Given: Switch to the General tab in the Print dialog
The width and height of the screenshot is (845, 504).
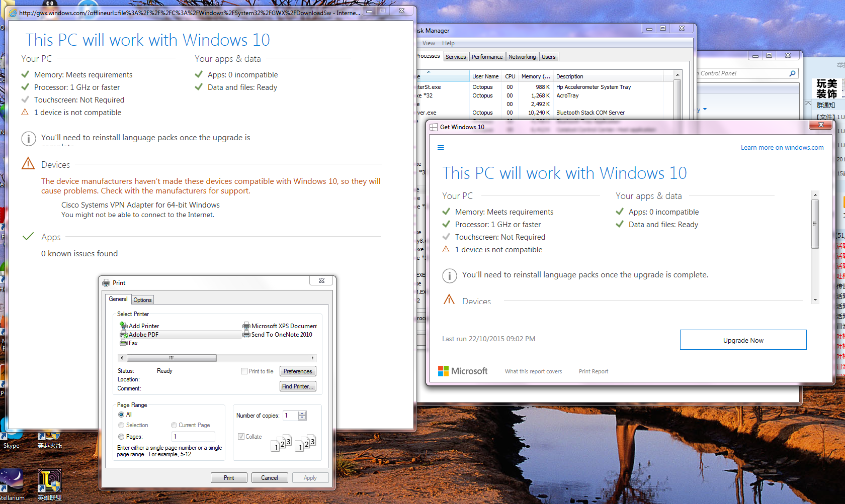Looking at the screenshot, I should point(118,299).
